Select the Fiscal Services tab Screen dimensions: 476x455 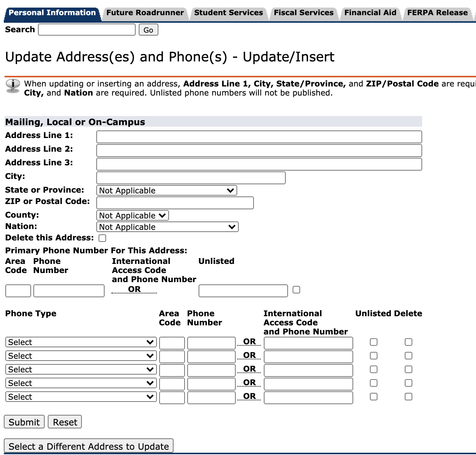coord(303,13)
